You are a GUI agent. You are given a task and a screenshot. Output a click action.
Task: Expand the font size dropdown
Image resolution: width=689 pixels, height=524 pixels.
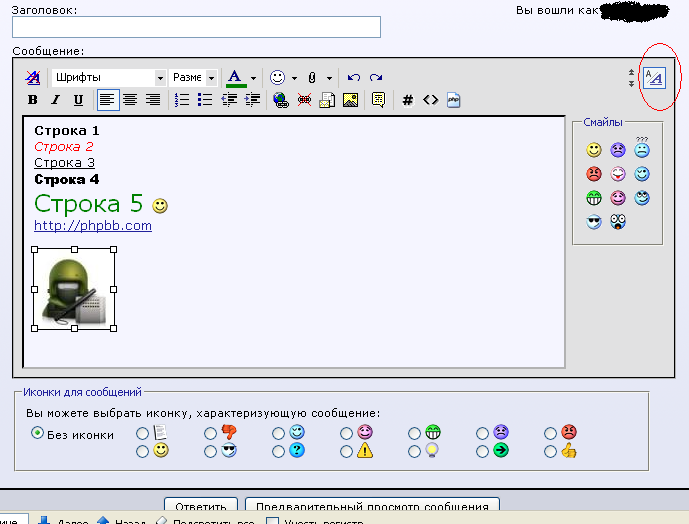coord(211,78)
